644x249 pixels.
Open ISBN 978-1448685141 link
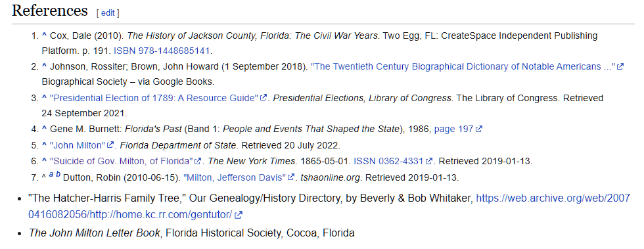tap(162, 51)
